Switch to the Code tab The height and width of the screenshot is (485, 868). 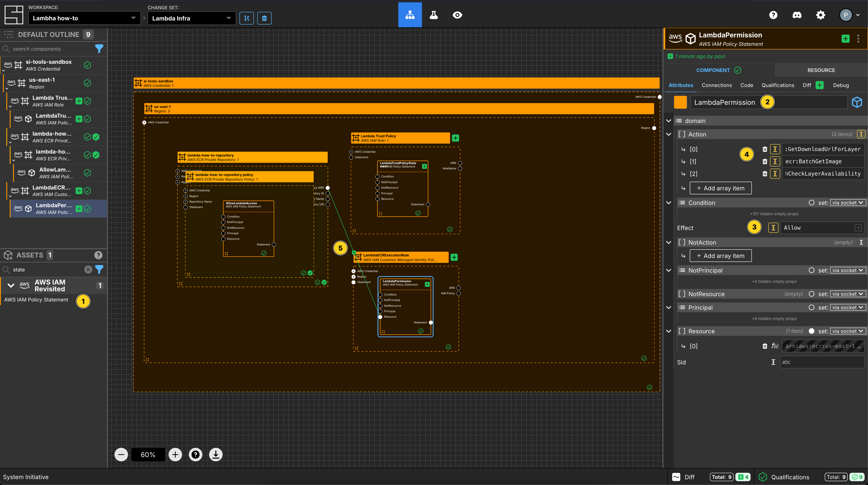[747, 85]
